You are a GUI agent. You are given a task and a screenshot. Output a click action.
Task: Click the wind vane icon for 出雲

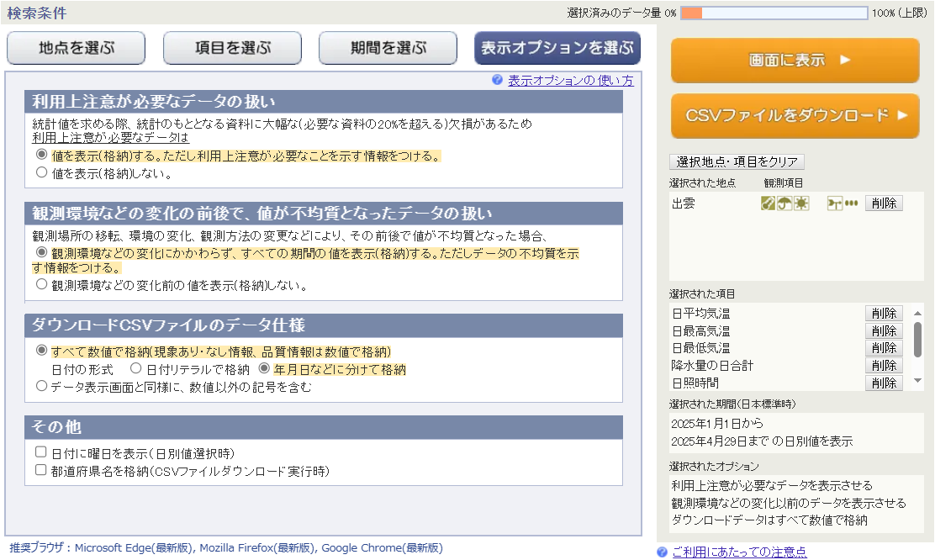[x=835, y=203]
